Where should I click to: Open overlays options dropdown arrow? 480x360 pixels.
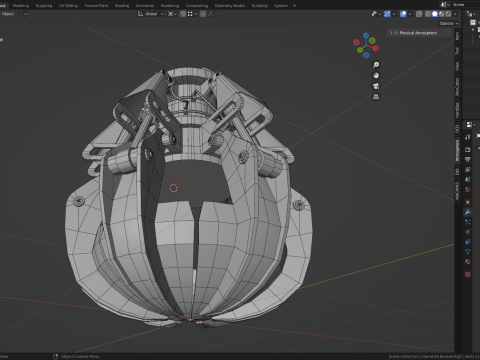coord(410,14)
